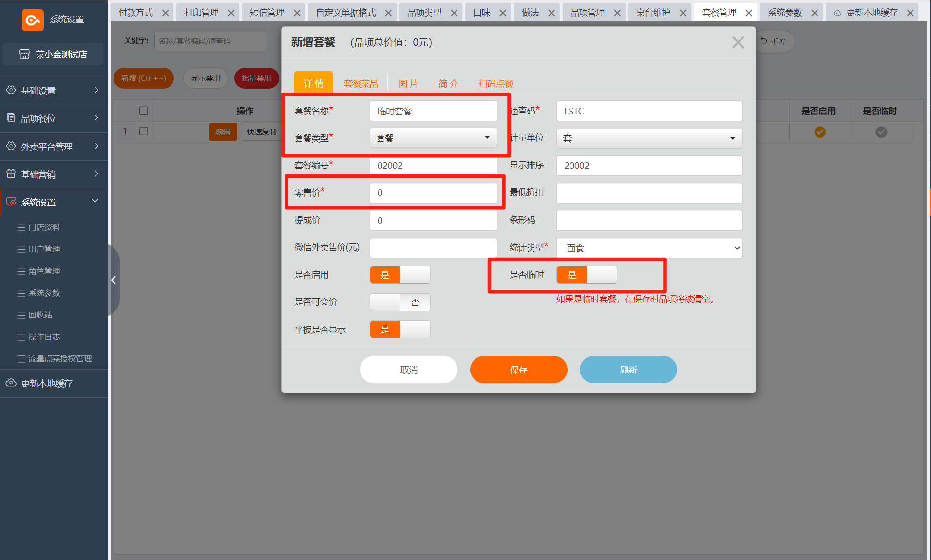Close the 付款方式 tab
931x560 pixels.
click(x=166, y=13)
